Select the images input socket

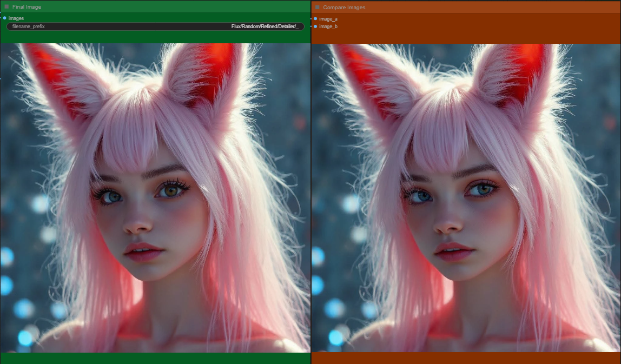[x=4, y=18]
